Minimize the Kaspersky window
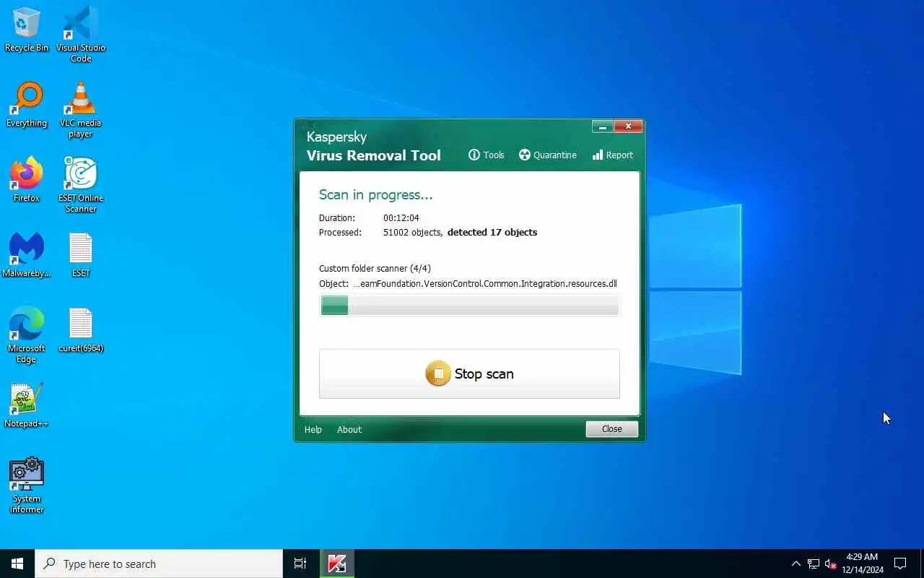 tap(603, 126)
